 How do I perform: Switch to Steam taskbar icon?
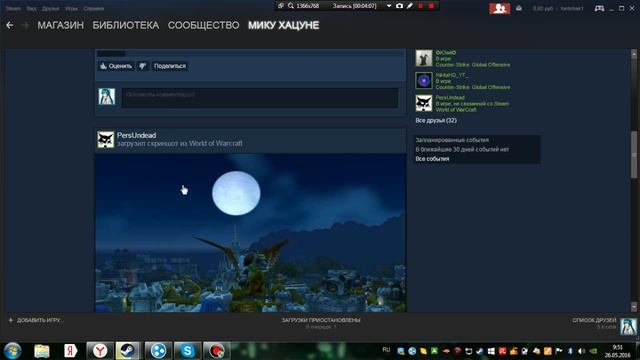127,351
